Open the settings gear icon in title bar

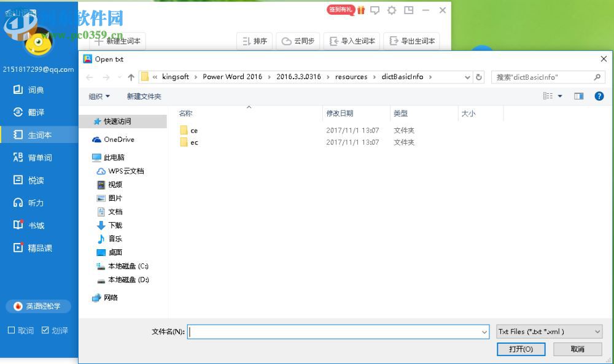click(392, 10)
